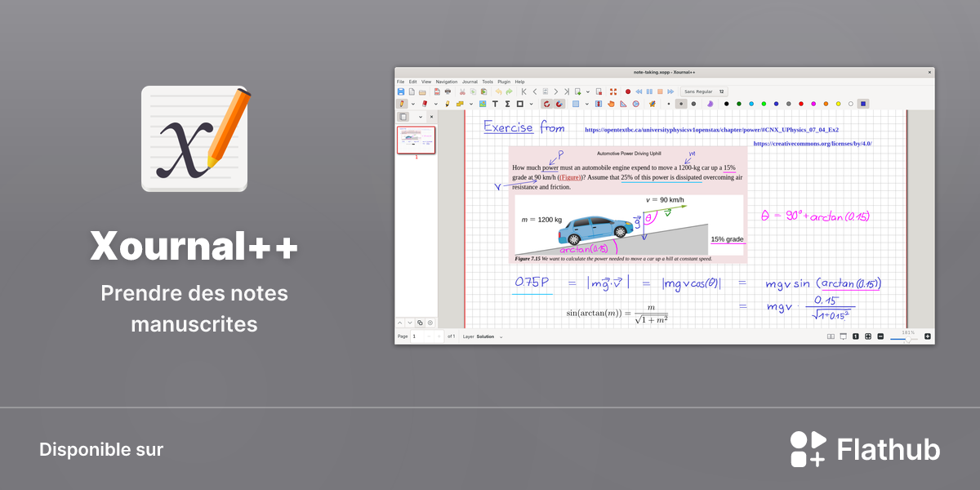Click the Open file folder icon

click(x=422, y=91)
